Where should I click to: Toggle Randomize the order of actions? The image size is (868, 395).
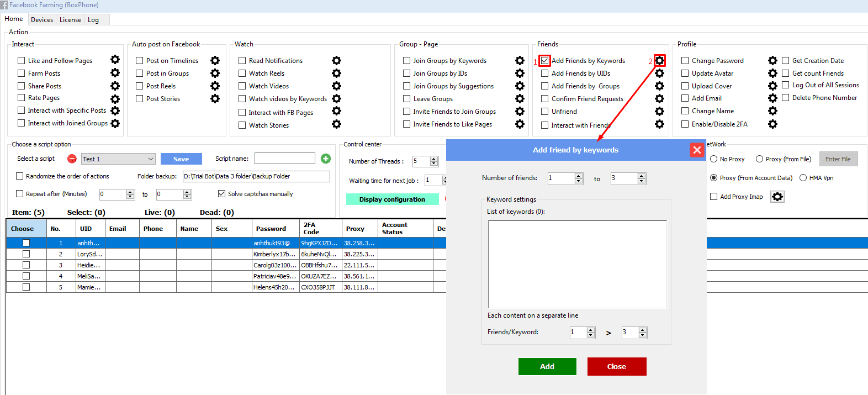pos(20,176)
